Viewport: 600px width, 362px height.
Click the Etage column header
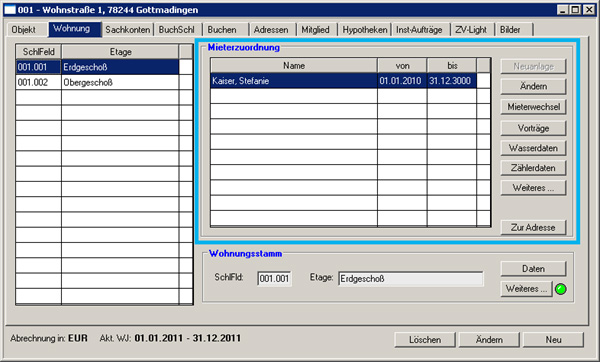coord(120,52)
